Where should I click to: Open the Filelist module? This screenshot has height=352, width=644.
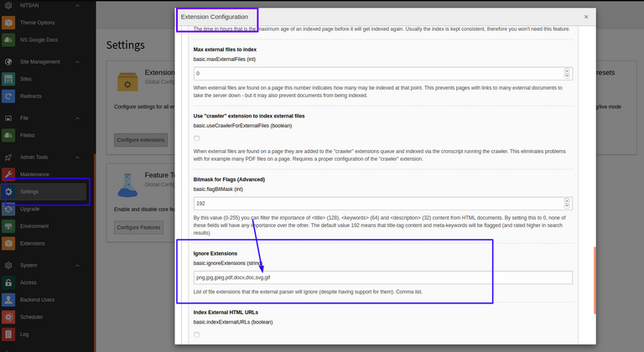(x=28, y=136)
